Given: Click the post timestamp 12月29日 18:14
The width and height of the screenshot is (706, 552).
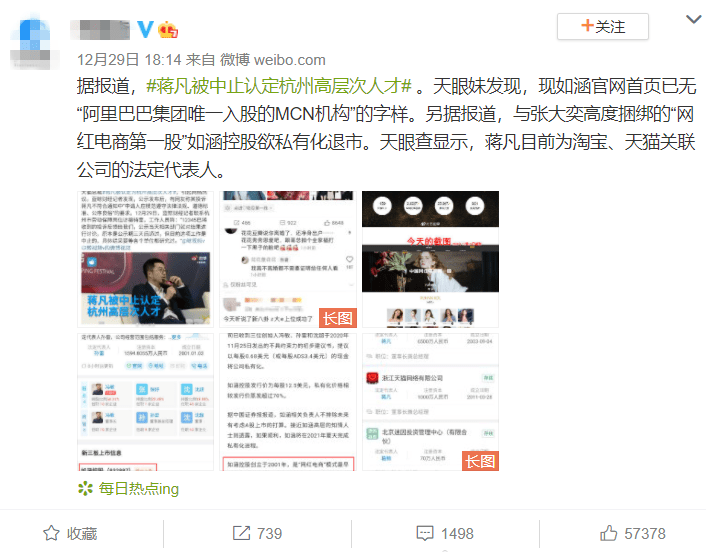Looking at the screenshot, I should pyautogui.click(x=129, y=60).
